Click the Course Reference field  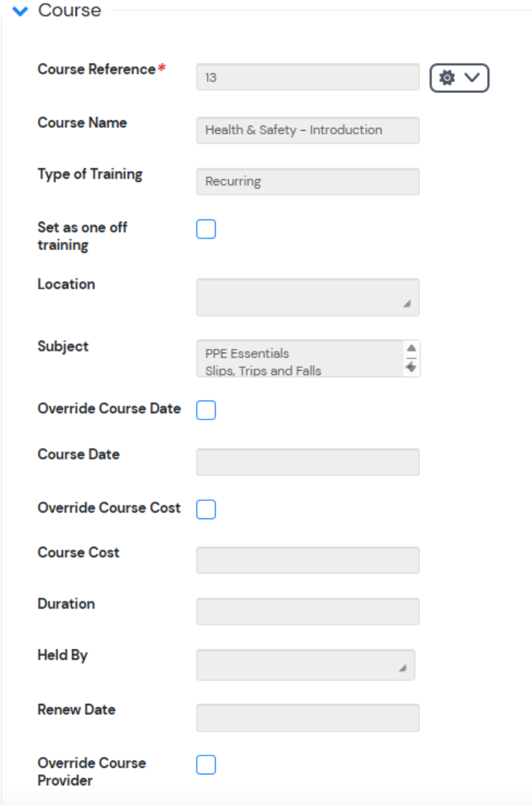point(307,77)
